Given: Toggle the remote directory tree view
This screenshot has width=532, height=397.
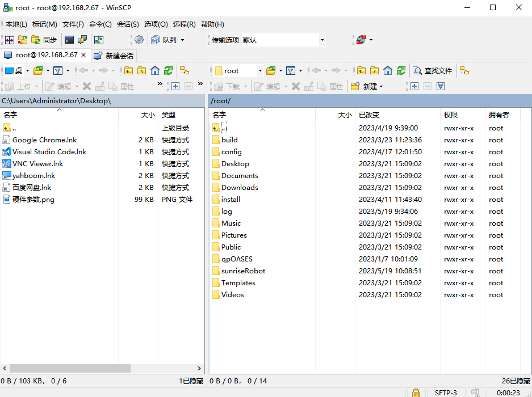Looking at the screenshot, I should (x=464, y=70).
